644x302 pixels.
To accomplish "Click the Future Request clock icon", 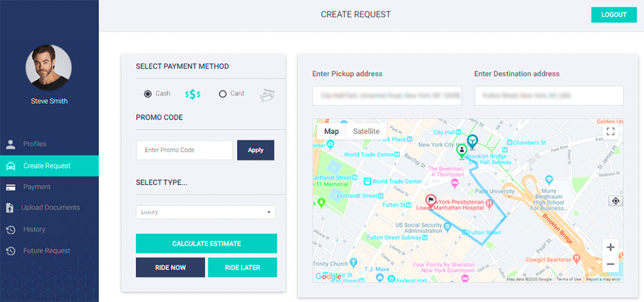I will [x=11, y=251].
